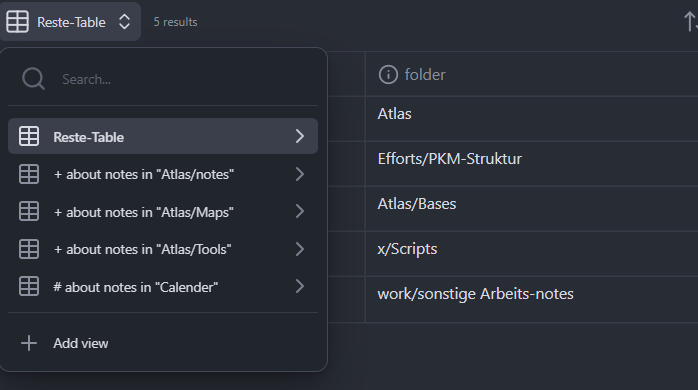Click table icon of the "Calender" view
The image size is (698, 390).
(29, 286)
